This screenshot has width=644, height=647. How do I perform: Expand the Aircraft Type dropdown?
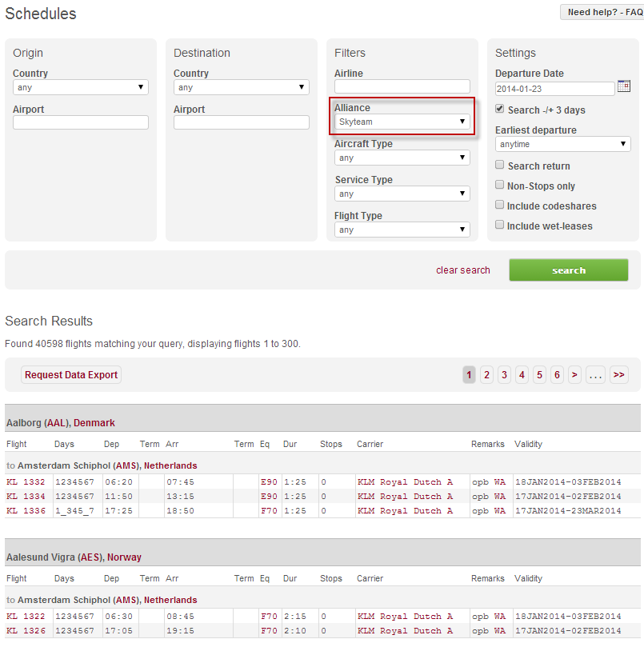point(402,158)
